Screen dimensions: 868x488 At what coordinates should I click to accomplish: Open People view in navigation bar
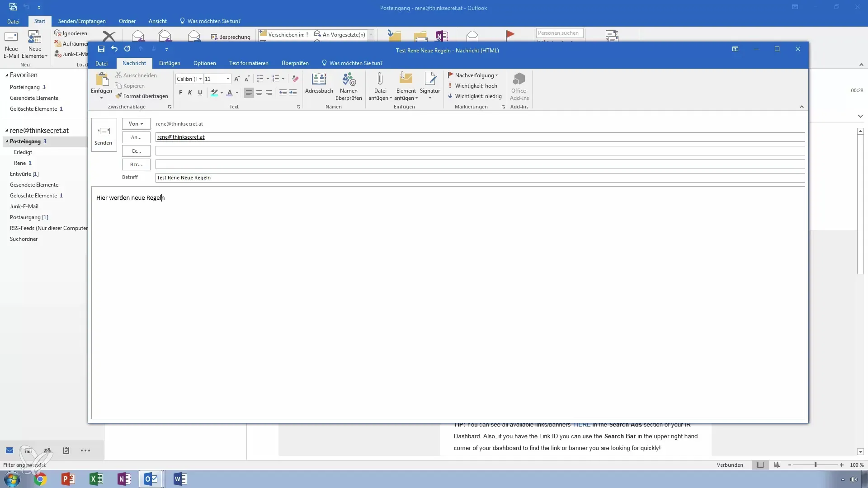coord(47,450)
